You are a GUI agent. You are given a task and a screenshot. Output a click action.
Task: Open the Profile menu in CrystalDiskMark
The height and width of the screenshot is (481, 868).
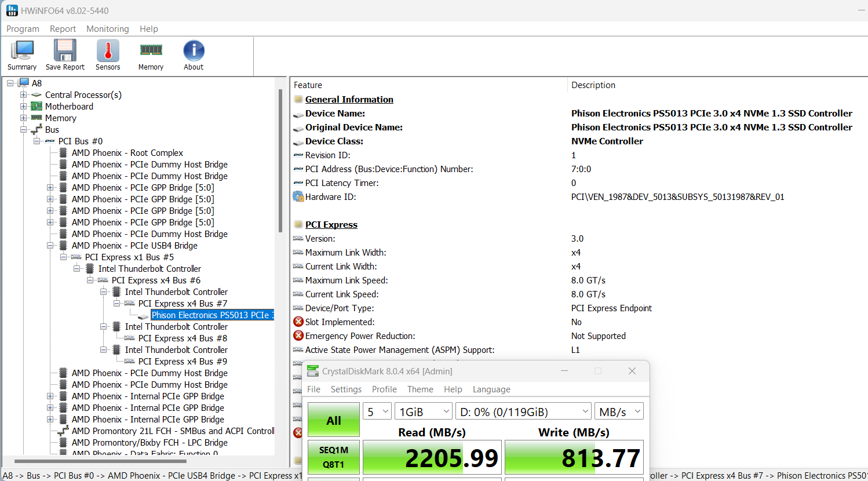[384, 389]
